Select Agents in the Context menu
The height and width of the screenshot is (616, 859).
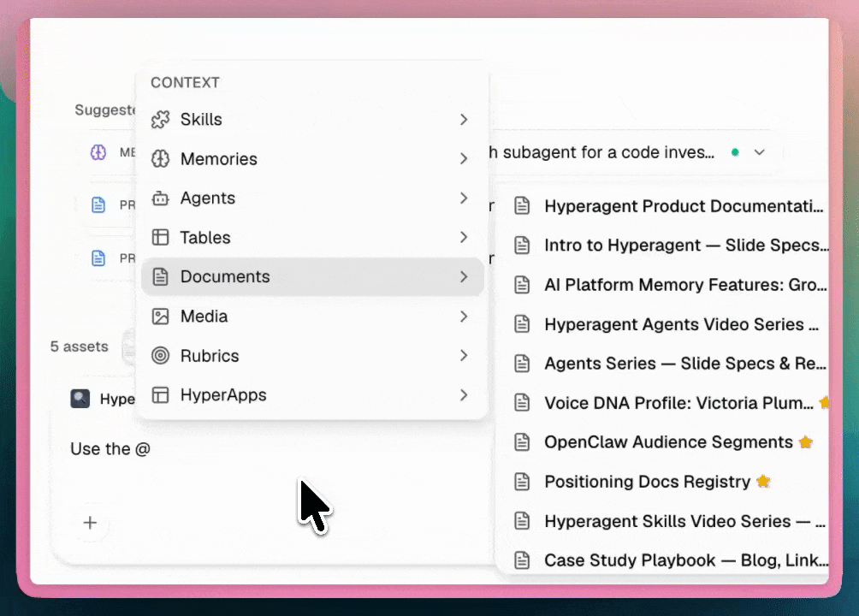click(312, 198)
